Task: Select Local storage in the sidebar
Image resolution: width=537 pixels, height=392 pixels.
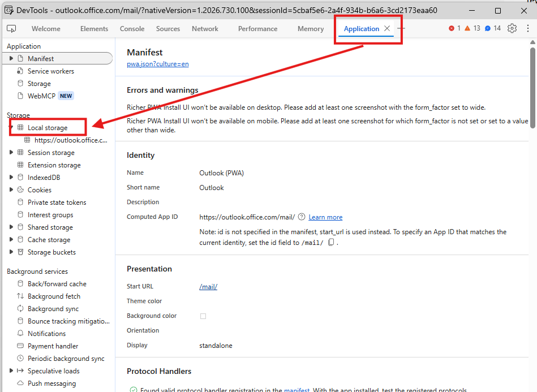Action: click(48, 128)
